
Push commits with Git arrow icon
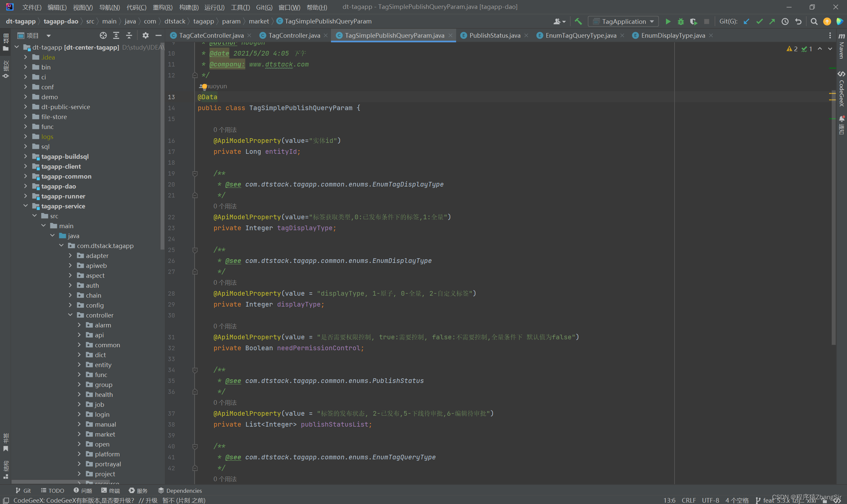coord(772,21)
